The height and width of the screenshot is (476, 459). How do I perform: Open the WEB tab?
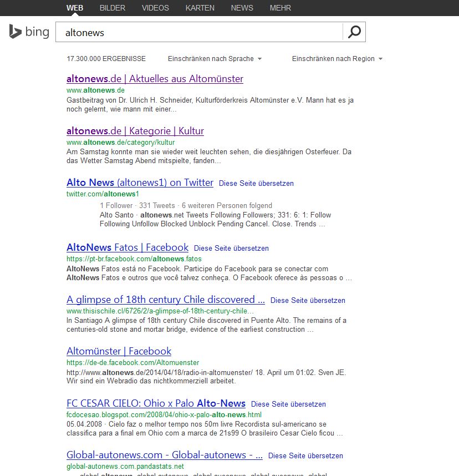point(75,8)
